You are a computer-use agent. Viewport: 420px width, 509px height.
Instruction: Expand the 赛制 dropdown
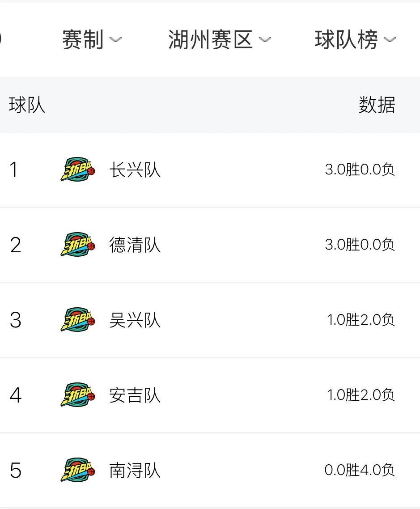tap(92, 40)
